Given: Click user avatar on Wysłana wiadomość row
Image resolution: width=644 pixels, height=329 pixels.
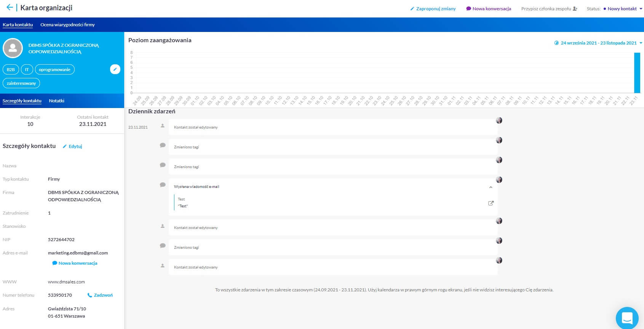Looking at the screenshot, I should click(499, 180).
